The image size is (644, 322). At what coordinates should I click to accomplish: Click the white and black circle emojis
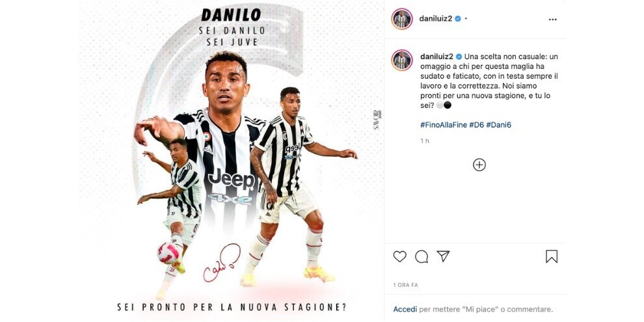pyautogui.click(x=444, y=105)
